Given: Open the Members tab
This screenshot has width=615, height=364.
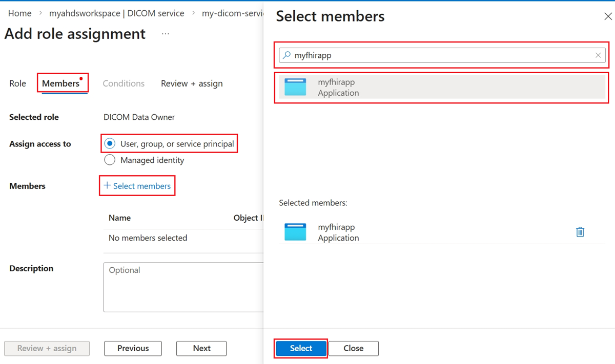Looking at the screenshot, I should pyautogui.click(x=60, y=83).
